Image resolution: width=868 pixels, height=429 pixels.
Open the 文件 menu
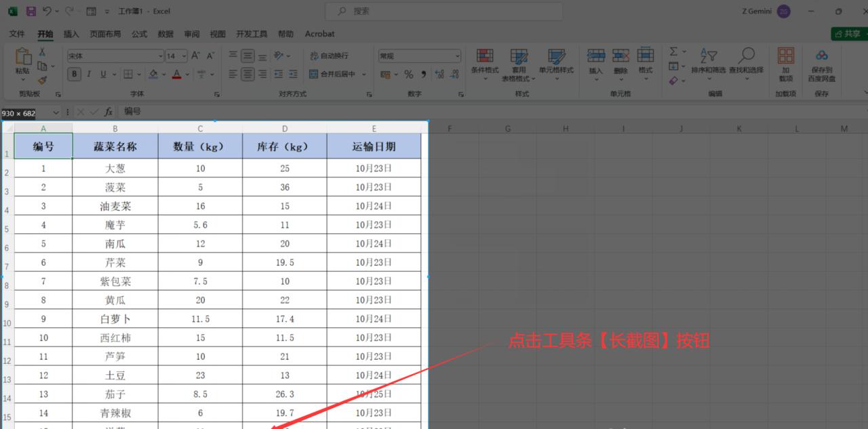tap(17, 34)
